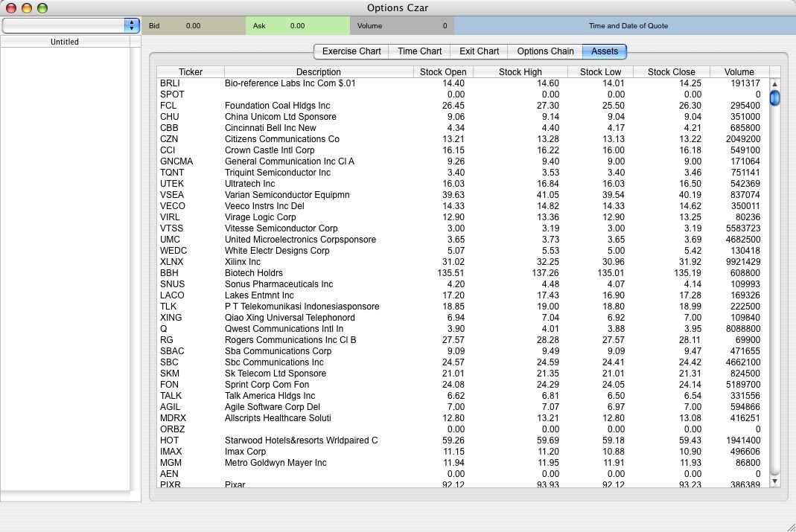
Task: Sort by Stock Low column header
Action: coord(601,72)
